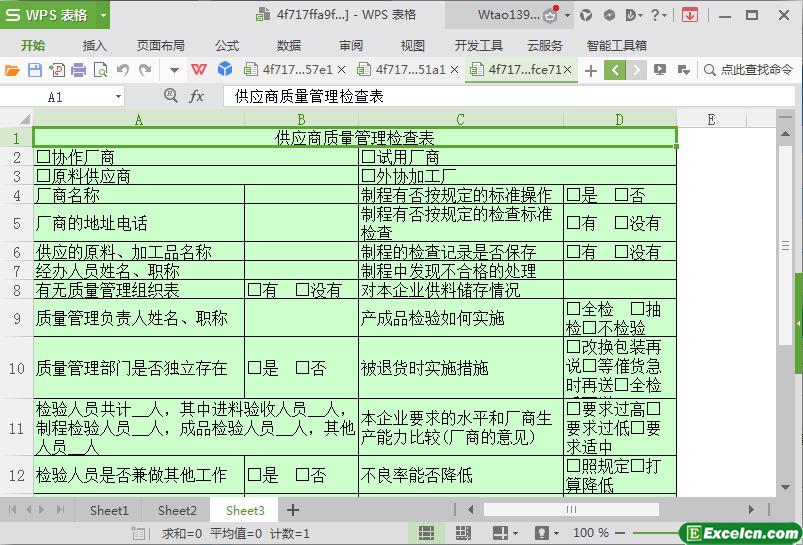The width and height of the screenshot is (803, 545).
Task: Click the fx insert function icon
Action: [x=197, y=96]
